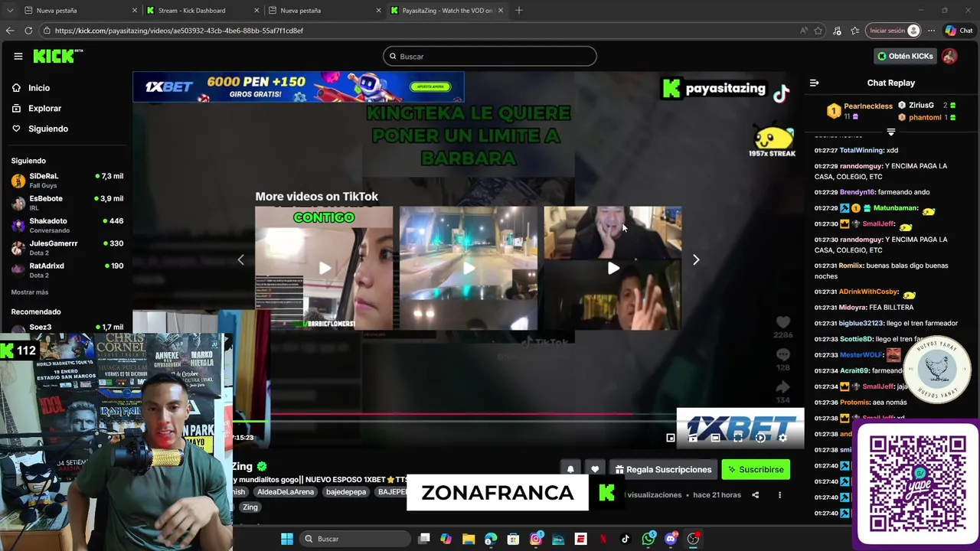Show previous TikTok videos carousel arrow
This screenshot has width=980, height=551.
[240, 260]
